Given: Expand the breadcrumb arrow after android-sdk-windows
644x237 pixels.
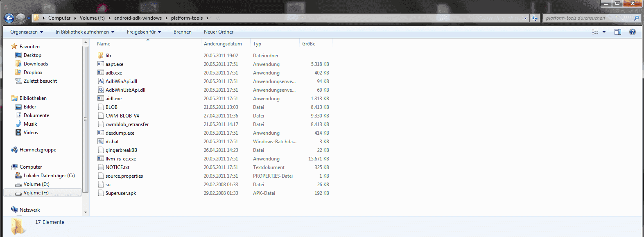Looking at the screenshot, I should 167,18.
